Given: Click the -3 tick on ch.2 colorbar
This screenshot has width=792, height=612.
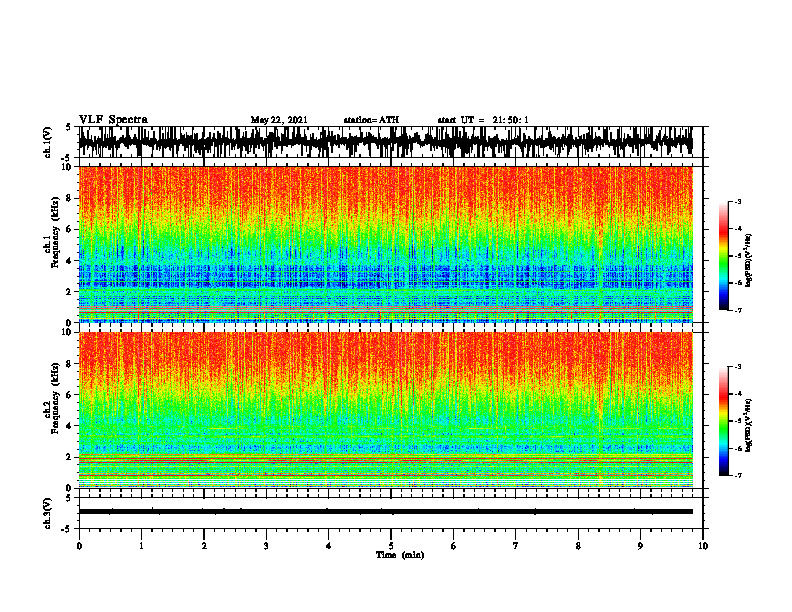Looking at the screenshot, I should [x=737, y=367].
